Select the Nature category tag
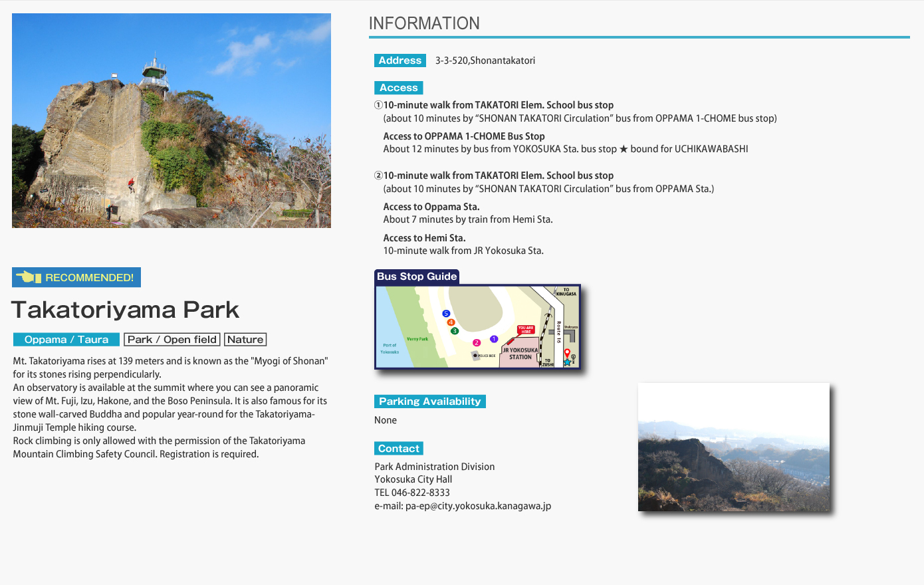924x585 pixels. pyautogui.click(x=245, y=340)
